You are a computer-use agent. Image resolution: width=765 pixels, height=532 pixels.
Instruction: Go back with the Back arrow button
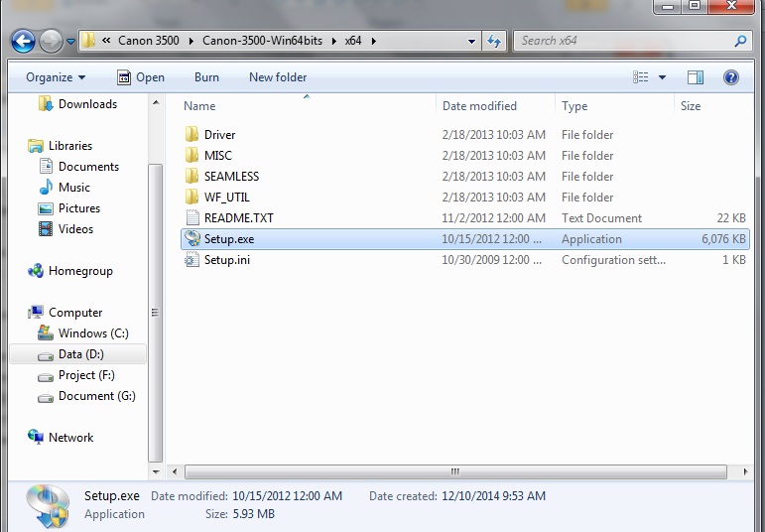(x=23, y=41)
